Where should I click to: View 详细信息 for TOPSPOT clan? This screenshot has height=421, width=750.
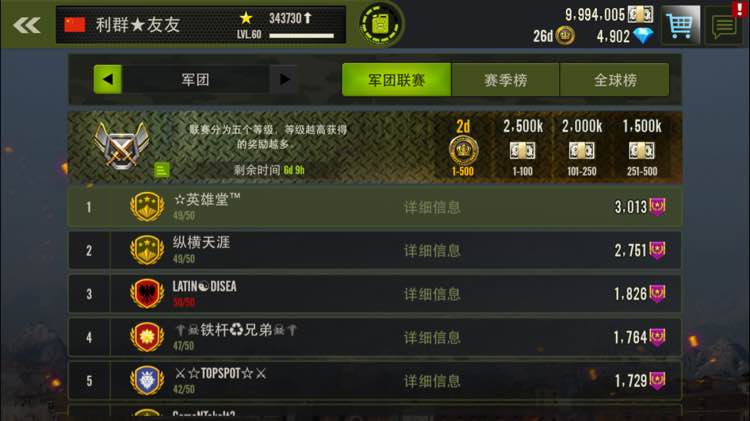coord(432,381)
